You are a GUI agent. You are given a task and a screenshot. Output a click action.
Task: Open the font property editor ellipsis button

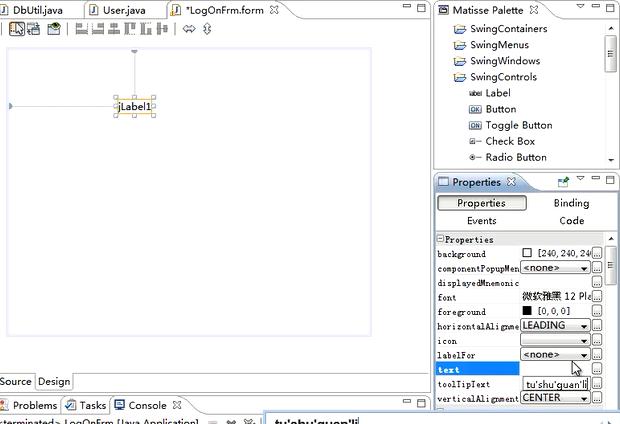pos(597,296)
